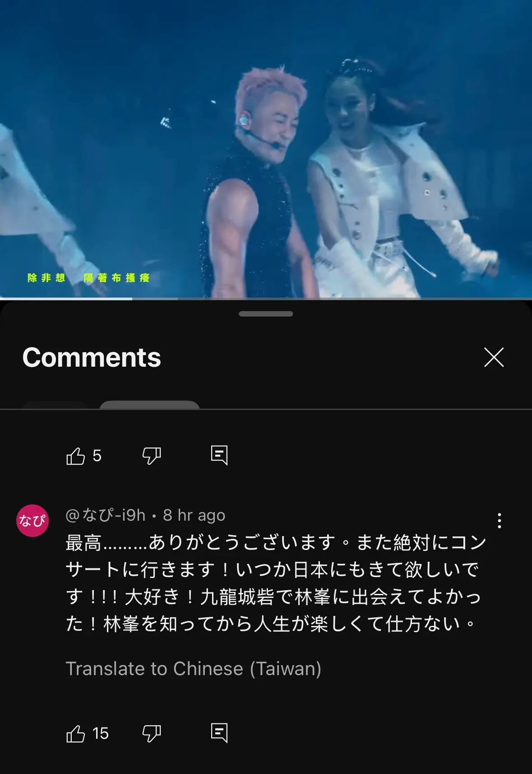
Task: Dislike the なぴ-i9h comment
Action: point(152,733)
